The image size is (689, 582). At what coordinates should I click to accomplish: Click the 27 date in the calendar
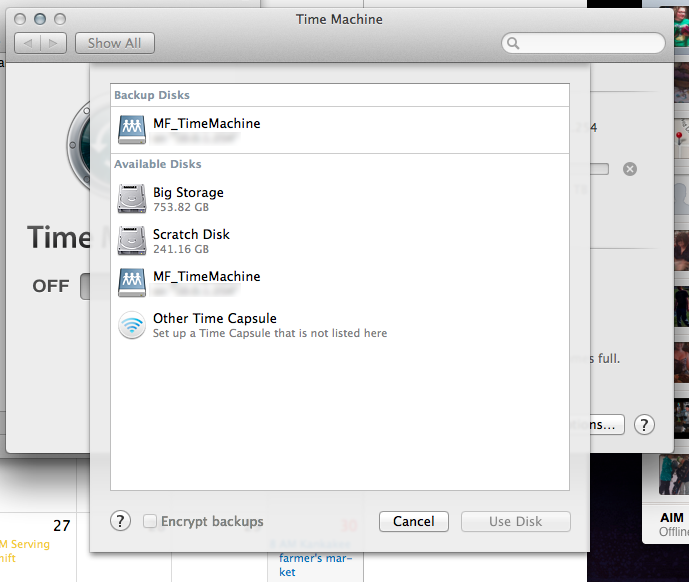(62, 526)
